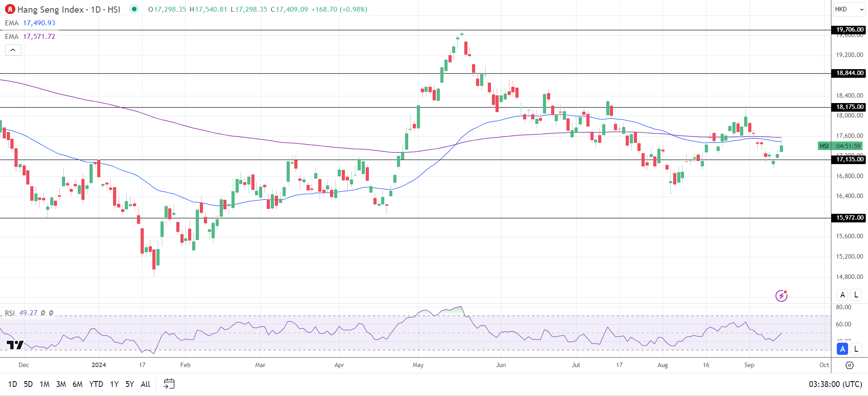Image resolution: width=868 pixels, height=396 pixels.
Task: Select the 6M time range
Action: (x=78, y=384)
